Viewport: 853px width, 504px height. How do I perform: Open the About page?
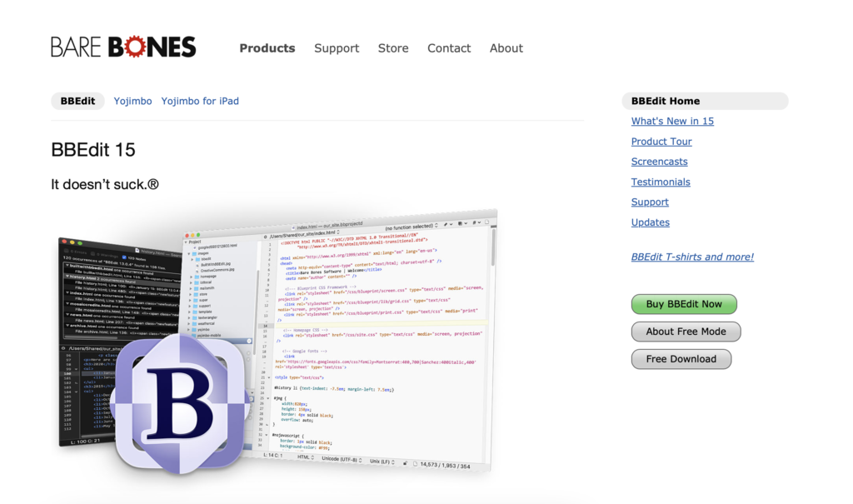pos(506,47)
